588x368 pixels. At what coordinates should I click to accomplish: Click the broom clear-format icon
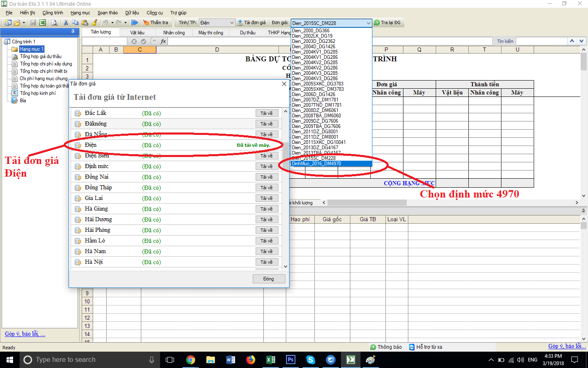click(x=95, y=23)
